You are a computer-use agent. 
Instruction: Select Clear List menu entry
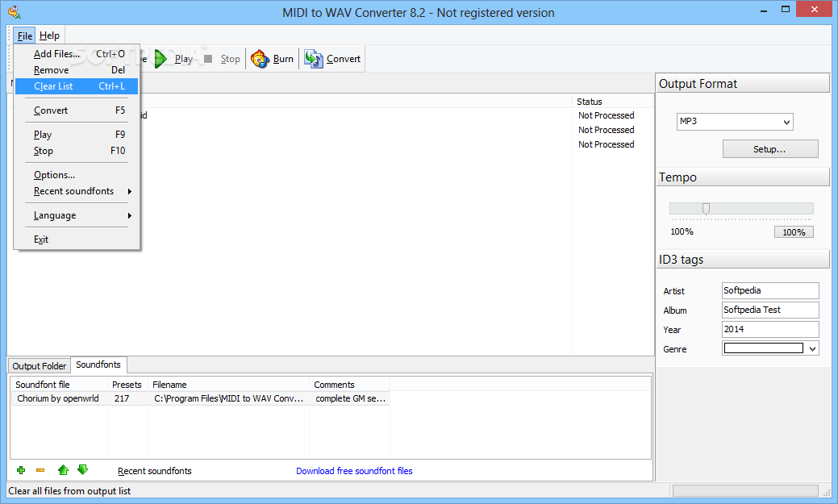click(77, 86)
